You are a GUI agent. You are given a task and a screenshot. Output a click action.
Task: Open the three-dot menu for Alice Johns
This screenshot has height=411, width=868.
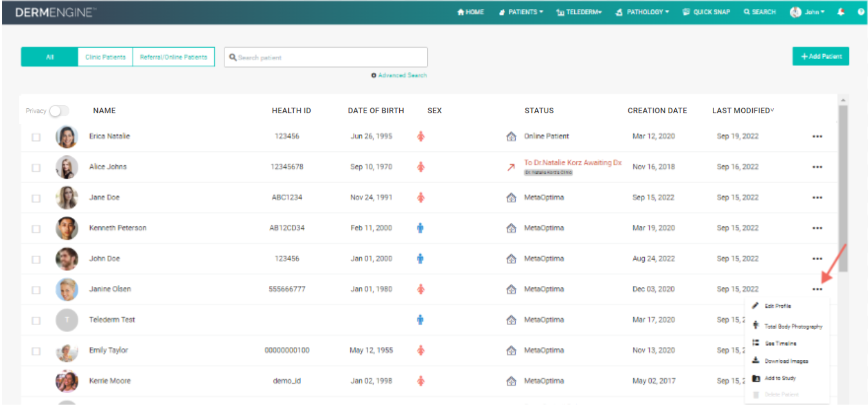coord(817,167)
